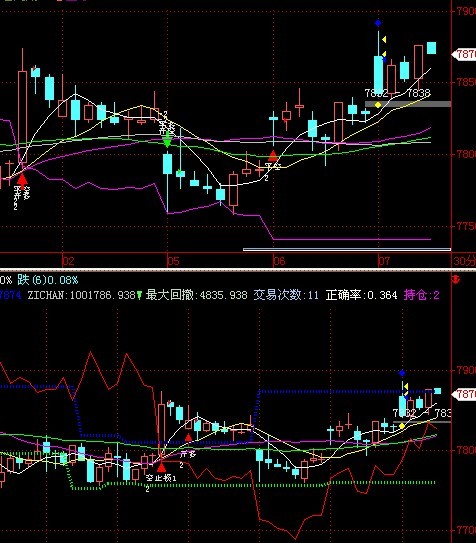Click the 30分 period label on the time axis
Image resolution: width=476 pixels, height=543 pixels.
pyautogui.click(x=465, y=261)
